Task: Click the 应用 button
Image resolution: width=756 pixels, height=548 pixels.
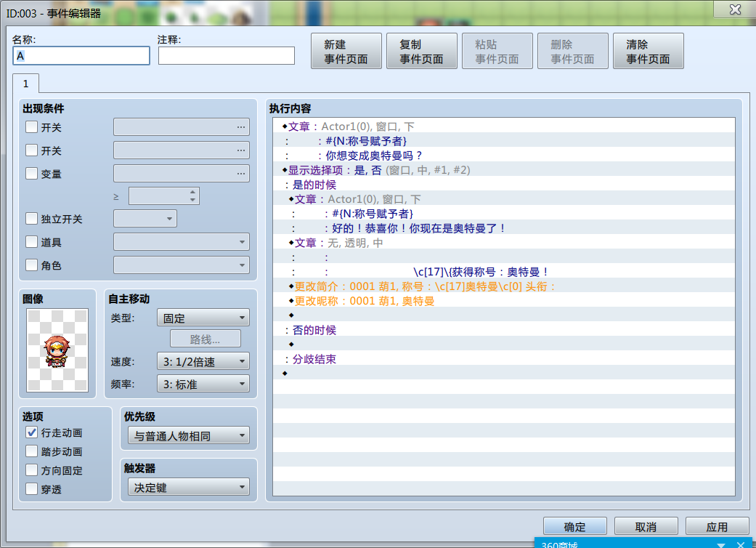Action: [717, 527]
